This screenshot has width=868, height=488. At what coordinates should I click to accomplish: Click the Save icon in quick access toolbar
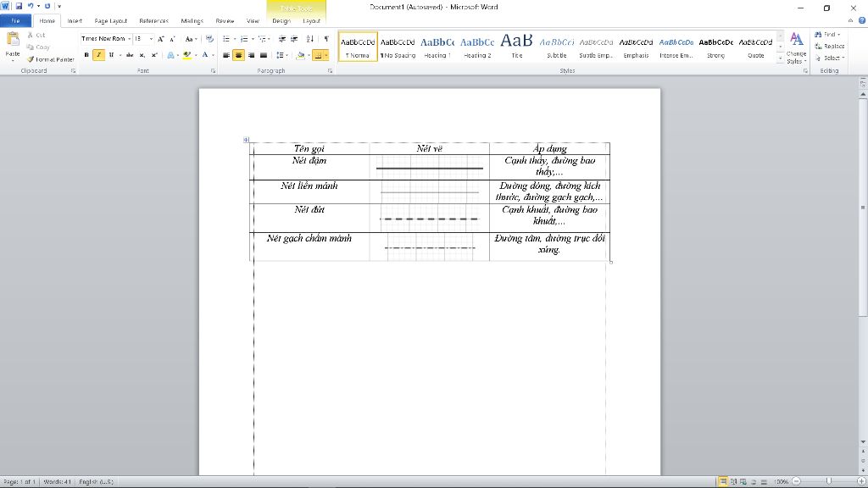(19, 7)
